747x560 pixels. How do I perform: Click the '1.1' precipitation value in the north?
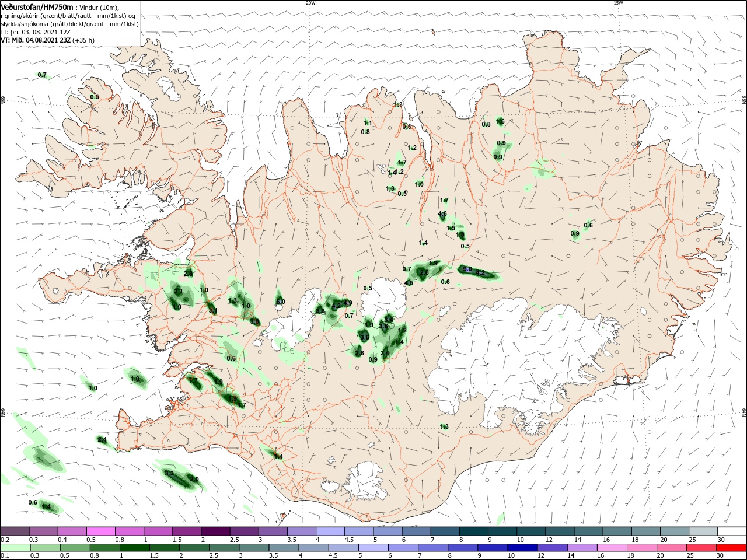pyautogui.click(x=368, y=123)
